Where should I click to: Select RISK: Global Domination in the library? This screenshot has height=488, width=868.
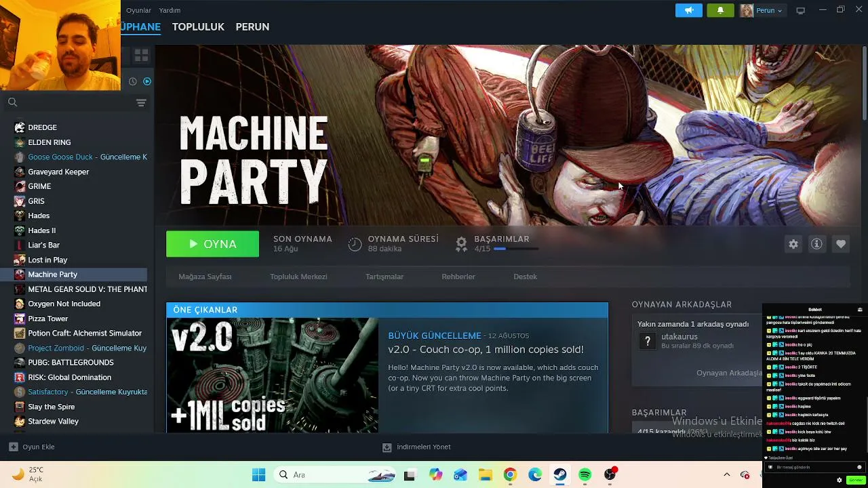(x=69, y=378)
